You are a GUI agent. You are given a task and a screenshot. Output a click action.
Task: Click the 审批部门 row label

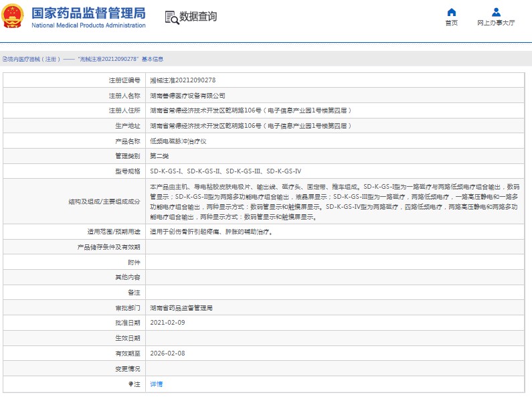click(128, 308)
